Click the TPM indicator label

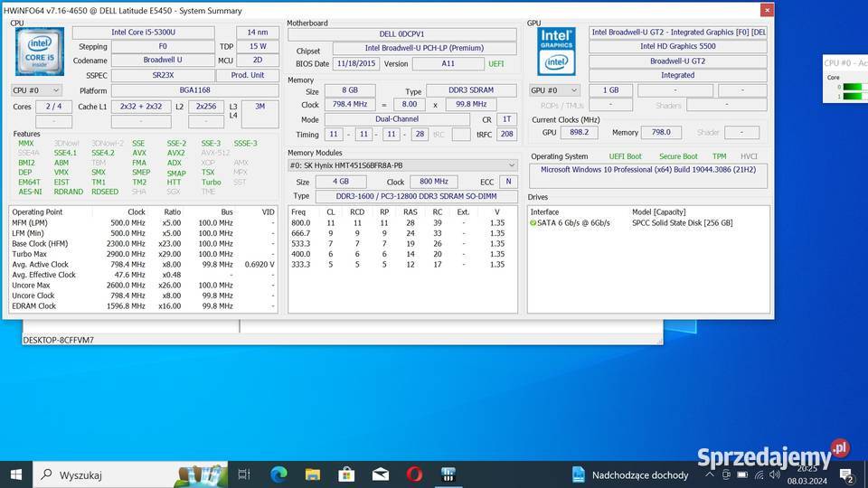pyautogui.click(x=719, y=156)
